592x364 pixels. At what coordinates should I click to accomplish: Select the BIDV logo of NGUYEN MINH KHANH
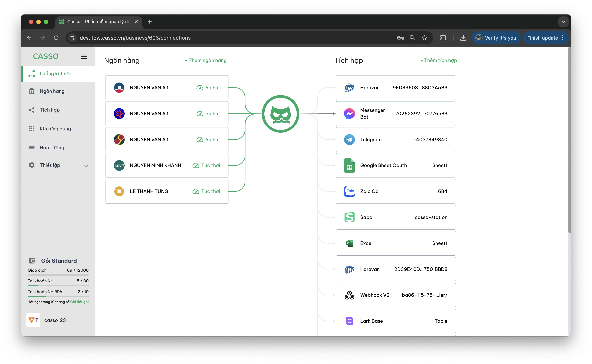[119, 165]
